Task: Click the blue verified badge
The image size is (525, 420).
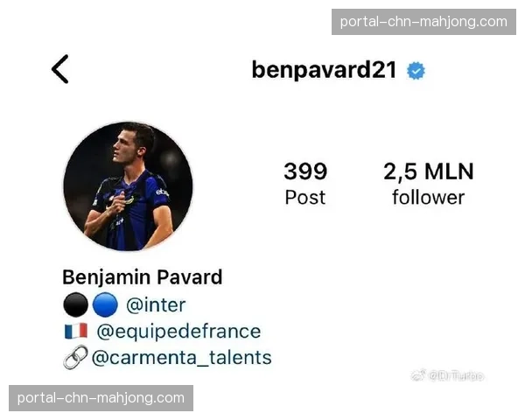Action: tap(416, 71)
